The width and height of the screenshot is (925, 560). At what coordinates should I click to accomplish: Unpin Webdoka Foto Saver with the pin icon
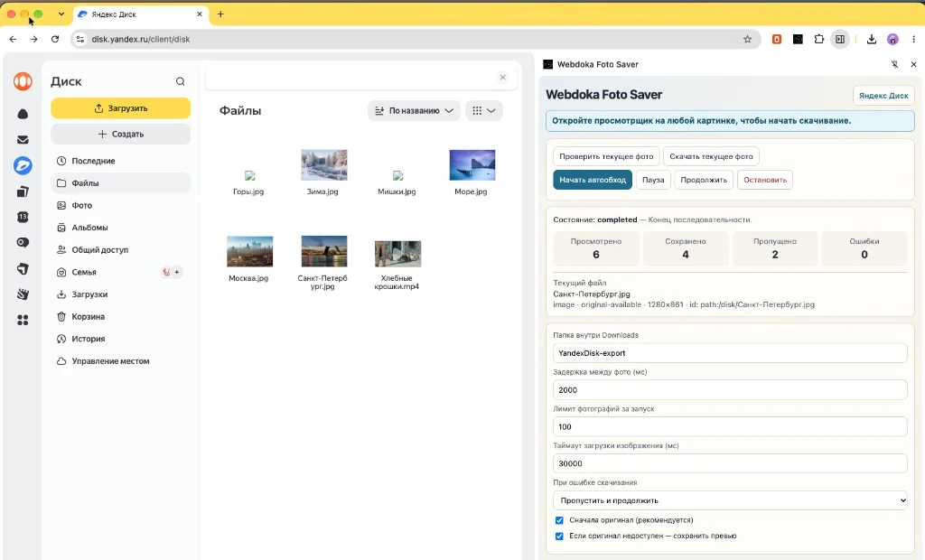pos(894,64)
